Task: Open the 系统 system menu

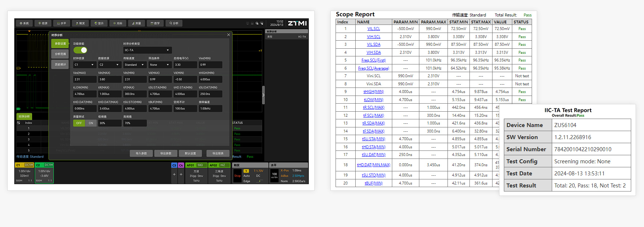Action: click(25, 23)
